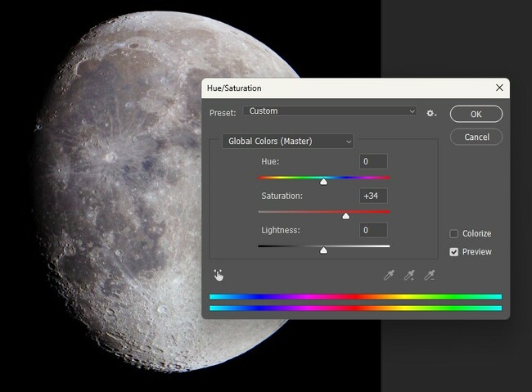The height and width of the screenshot is (392, 532).
Task: Select the first eyedropper tool
Action: pos(389,275)
